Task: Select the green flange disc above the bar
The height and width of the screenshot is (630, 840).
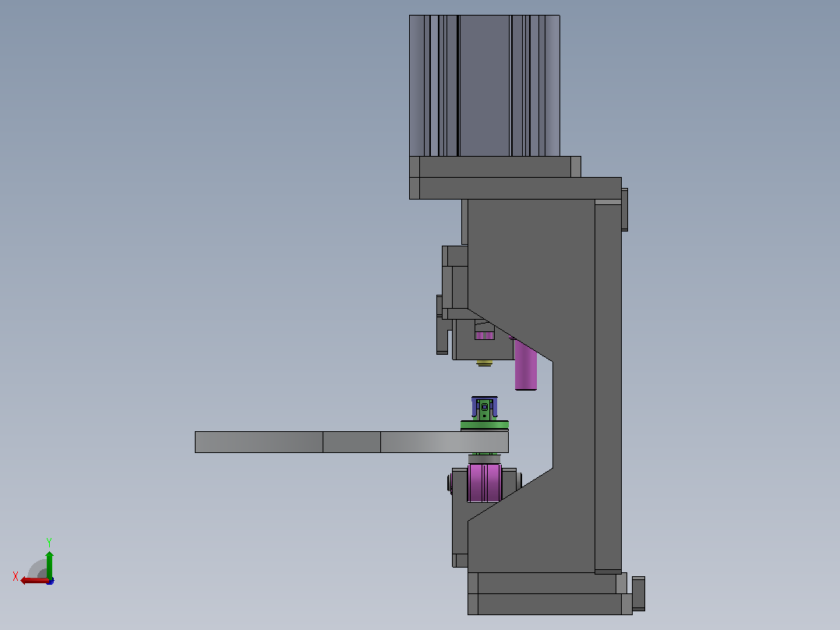Action: click(485, 425)
